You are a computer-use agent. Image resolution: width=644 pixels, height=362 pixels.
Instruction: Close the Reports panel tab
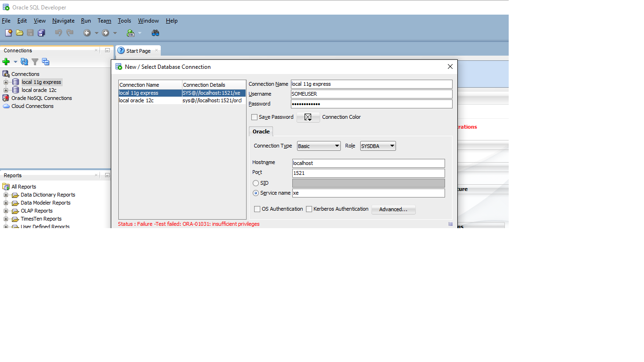coord(96,175)
